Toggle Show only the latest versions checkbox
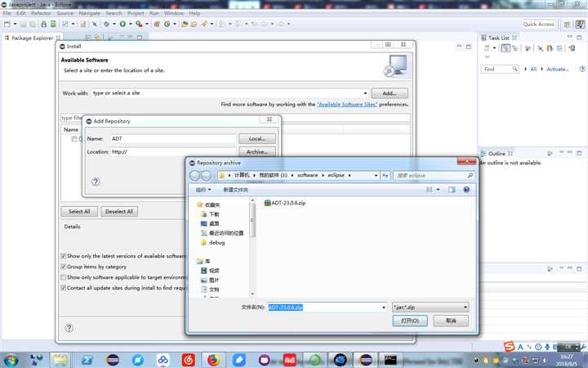Screen dimensions: 588x368 tap(64, 256)
